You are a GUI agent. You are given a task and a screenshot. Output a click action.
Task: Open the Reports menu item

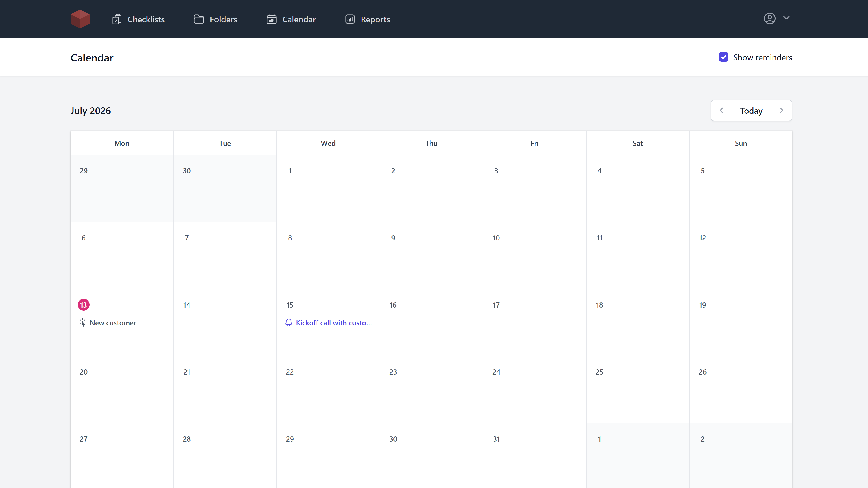click(x=368, y=19)
